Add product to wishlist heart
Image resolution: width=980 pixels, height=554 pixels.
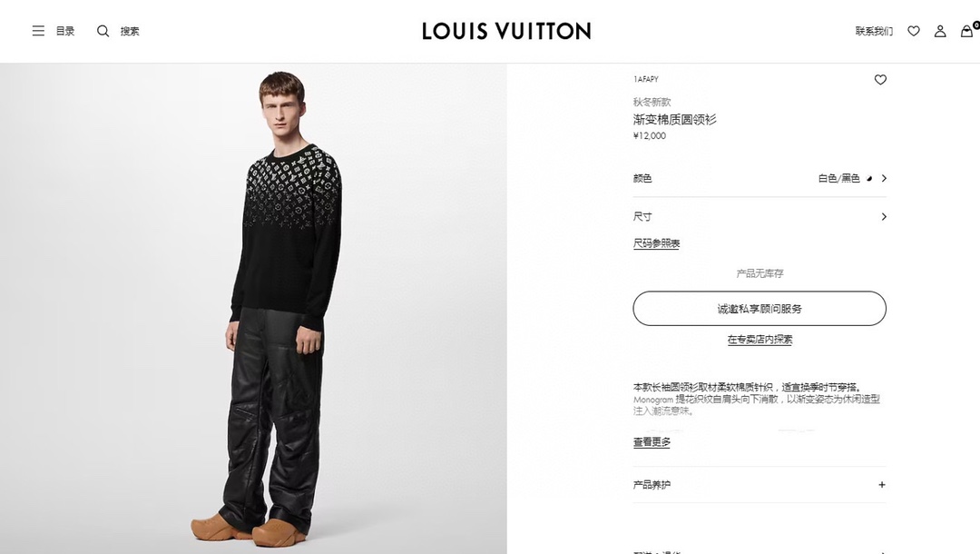pyautogui.click(x=880, y=79)
